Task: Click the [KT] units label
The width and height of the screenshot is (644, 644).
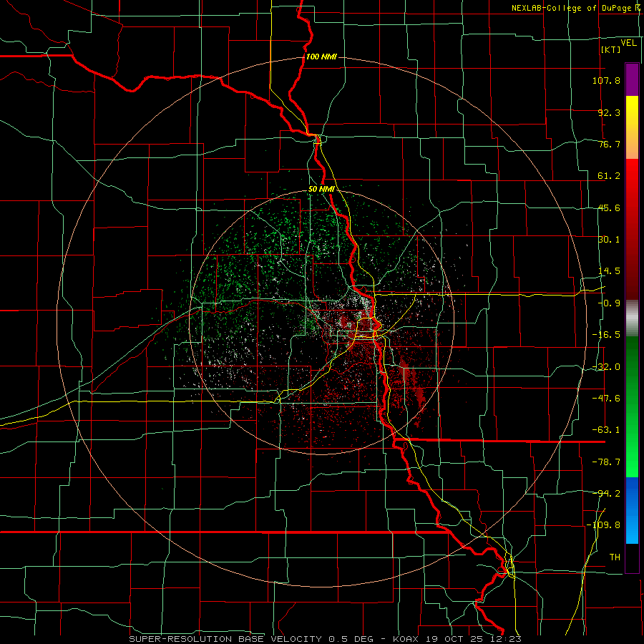Action: coord(611,49)
